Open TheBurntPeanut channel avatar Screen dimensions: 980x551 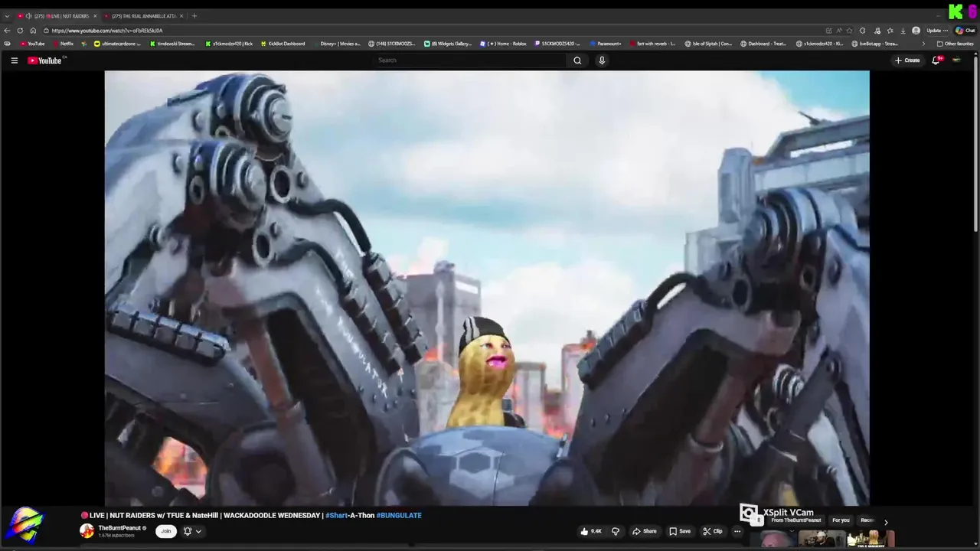click(x=87, y=531)
